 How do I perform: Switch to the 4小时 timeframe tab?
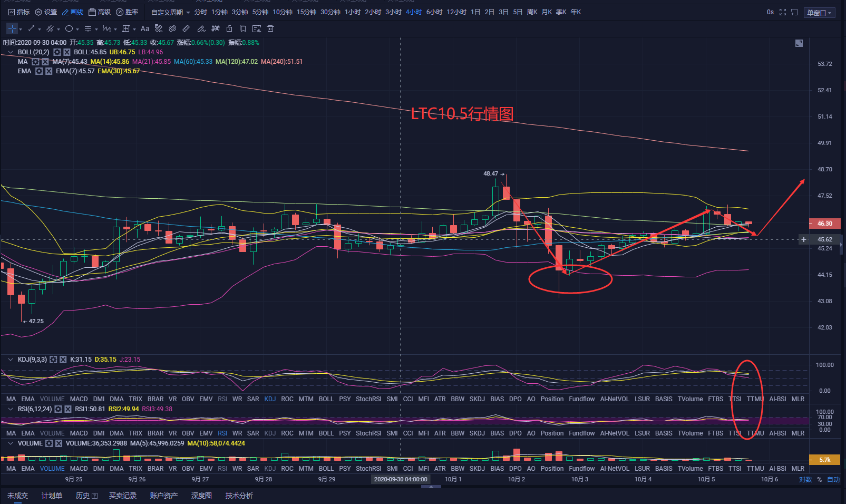[x=414, y=12]
